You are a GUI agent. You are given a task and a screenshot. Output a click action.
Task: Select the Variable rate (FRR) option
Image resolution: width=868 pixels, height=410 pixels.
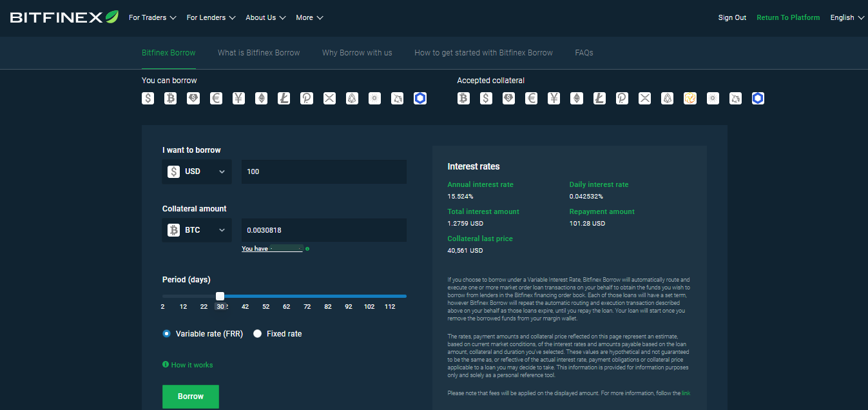(x=167, y=334)
